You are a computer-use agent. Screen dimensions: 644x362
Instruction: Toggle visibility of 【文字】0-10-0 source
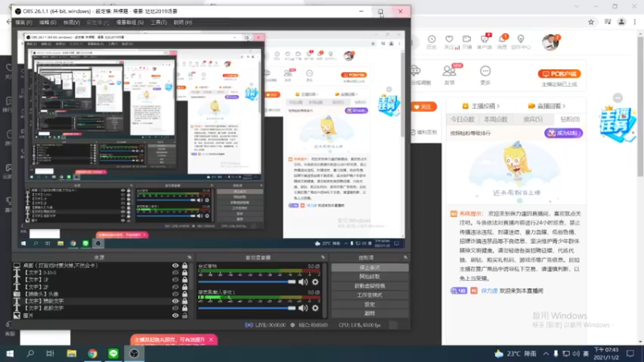(x=175, y=273)
